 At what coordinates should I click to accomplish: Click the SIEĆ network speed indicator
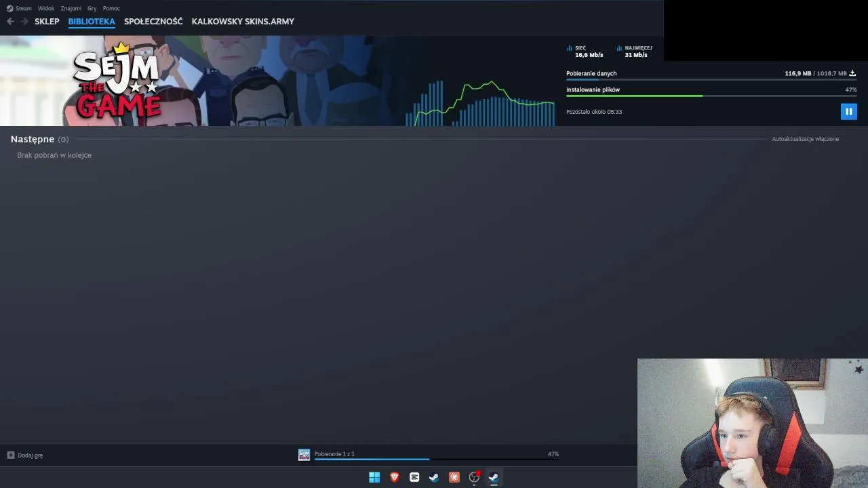(x=585, y=52)
